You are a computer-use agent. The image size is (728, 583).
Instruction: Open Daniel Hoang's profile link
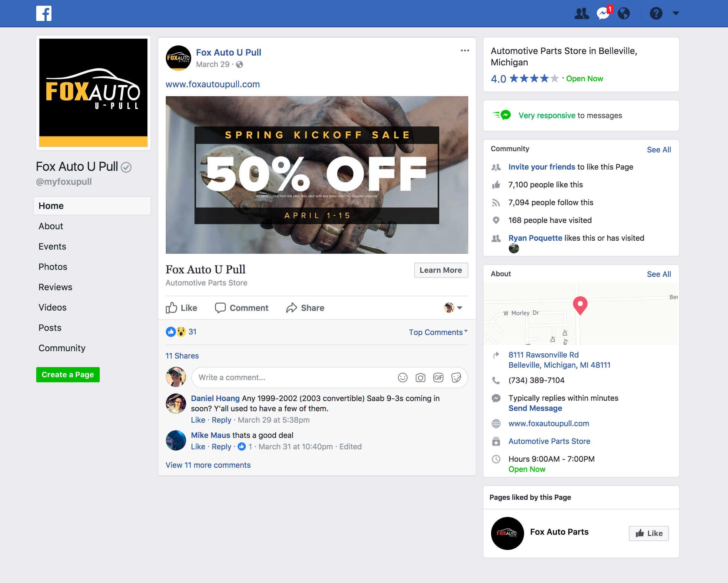tap(215, 398)
